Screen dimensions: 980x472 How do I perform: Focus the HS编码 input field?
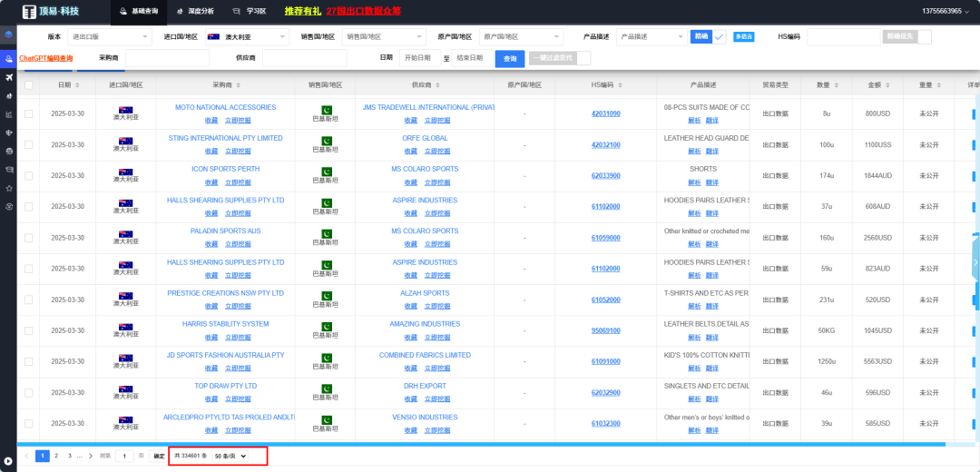coord(844,37)
